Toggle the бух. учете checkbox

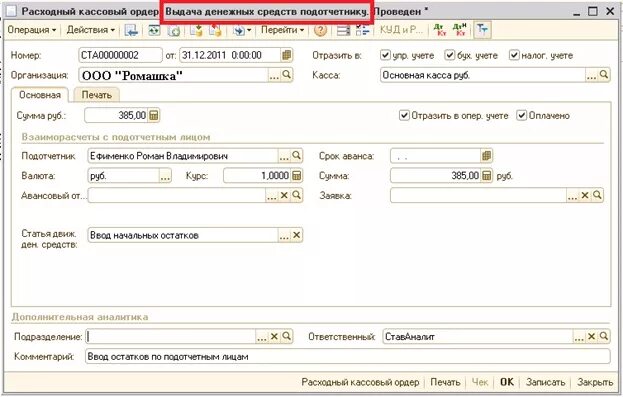pyautogui.click(x=449, y=55)
